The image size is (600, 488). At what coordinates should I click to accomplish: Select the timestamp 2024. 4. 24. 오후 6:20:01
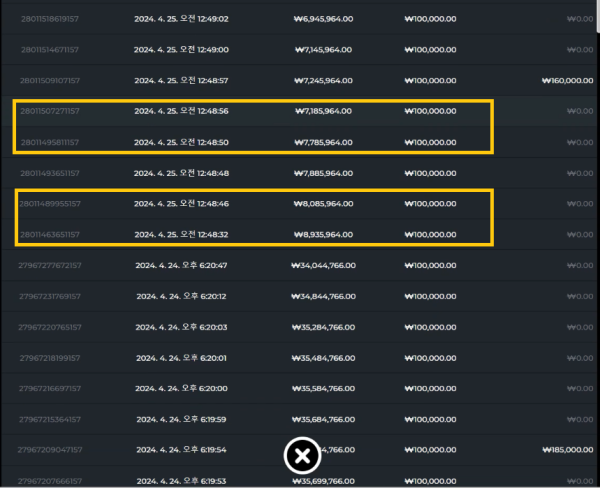(181, 358)
